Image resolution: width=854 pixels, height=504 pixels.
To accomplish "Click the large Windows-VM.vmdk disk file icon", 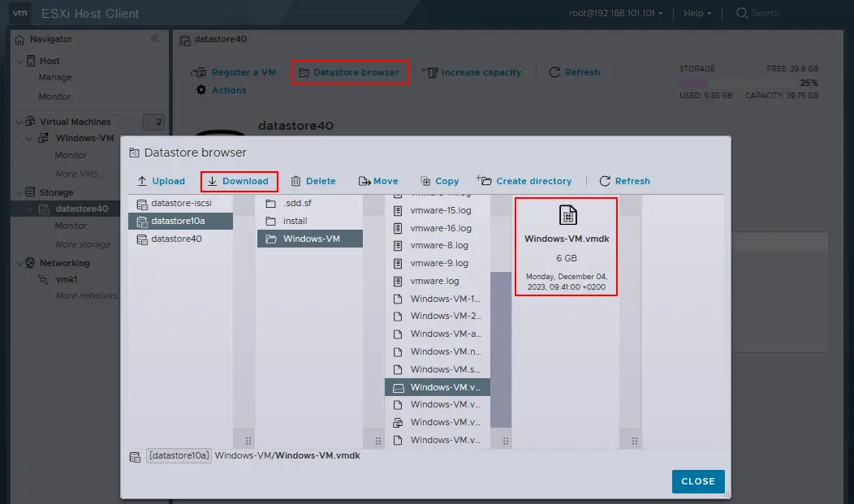I will pos(567,215).
